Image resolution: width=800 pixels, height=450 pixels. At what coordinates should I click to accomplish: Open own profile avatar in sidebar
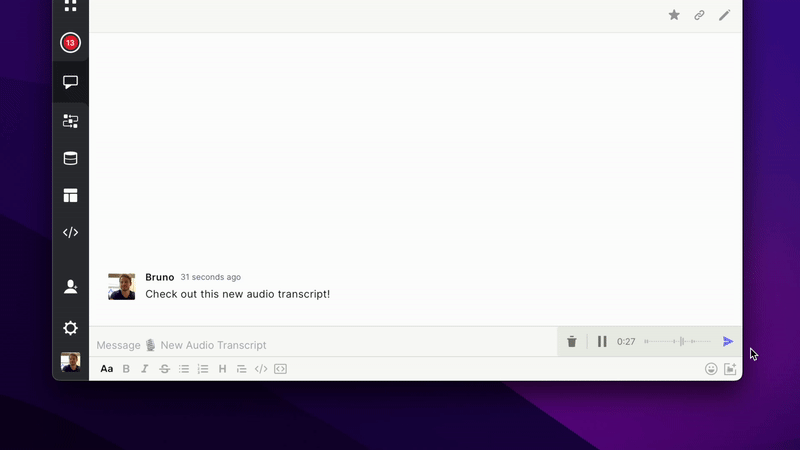(x=70, y=362)
